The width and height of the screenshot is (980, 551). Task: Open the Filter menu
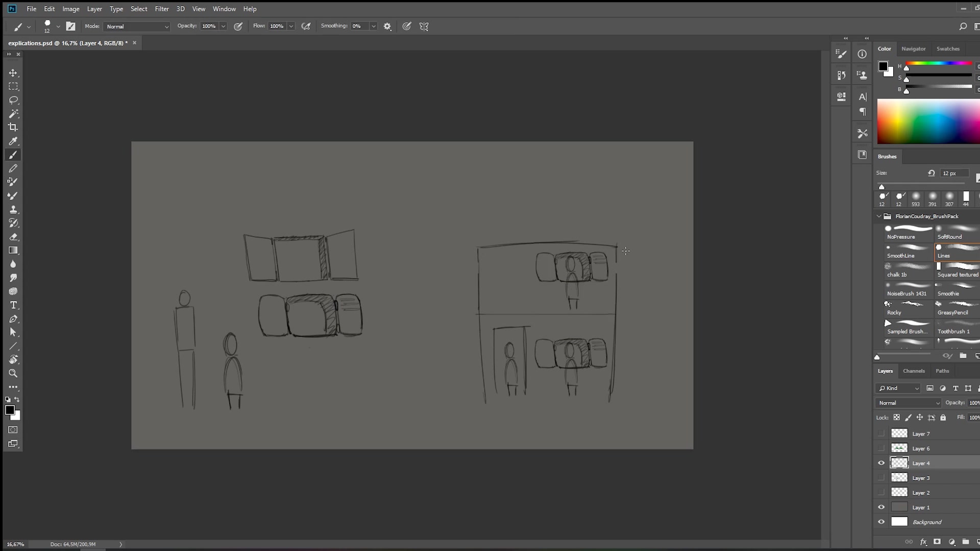pos(161,8)
